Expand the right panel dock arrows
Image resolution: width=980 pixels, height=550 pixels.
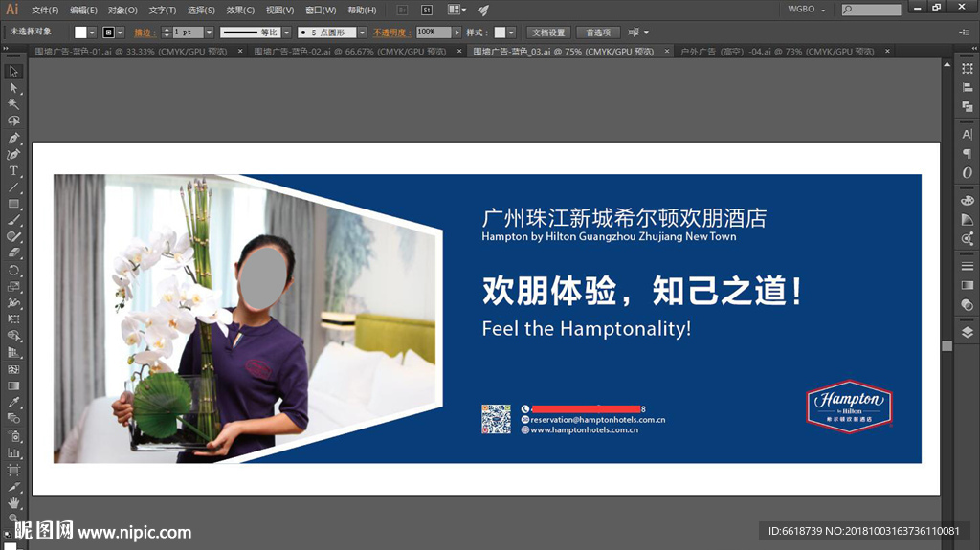[974, 48]
